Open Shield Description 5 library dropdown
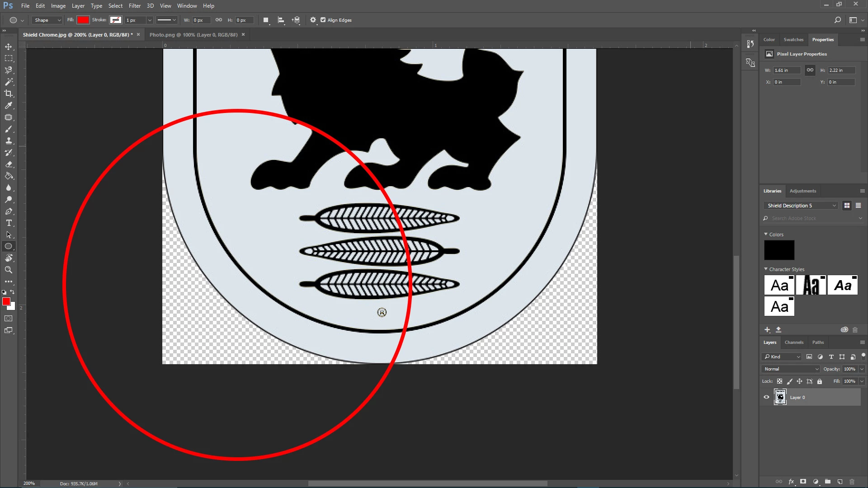Image resolution: width=868 pixels, height=488 pixels. click(x=801, y=206)
